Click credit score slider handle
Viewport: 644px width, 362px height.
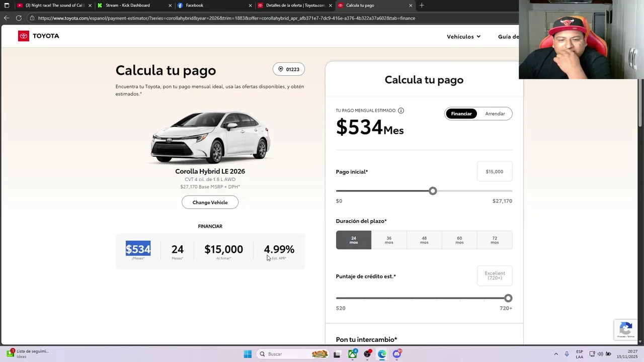(x=508, y=298)
